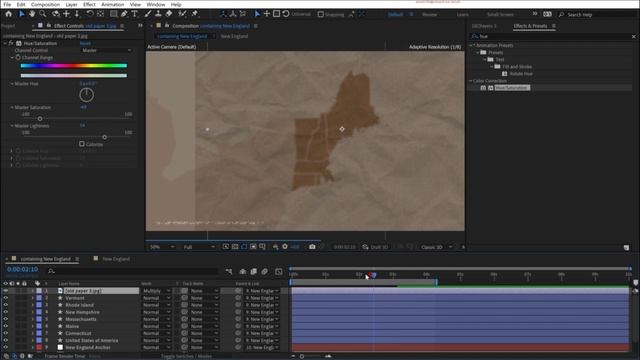Viewport: 640px width, 360px height.
Task: Switch to the Project panel tab
Action: click(8, 26)
